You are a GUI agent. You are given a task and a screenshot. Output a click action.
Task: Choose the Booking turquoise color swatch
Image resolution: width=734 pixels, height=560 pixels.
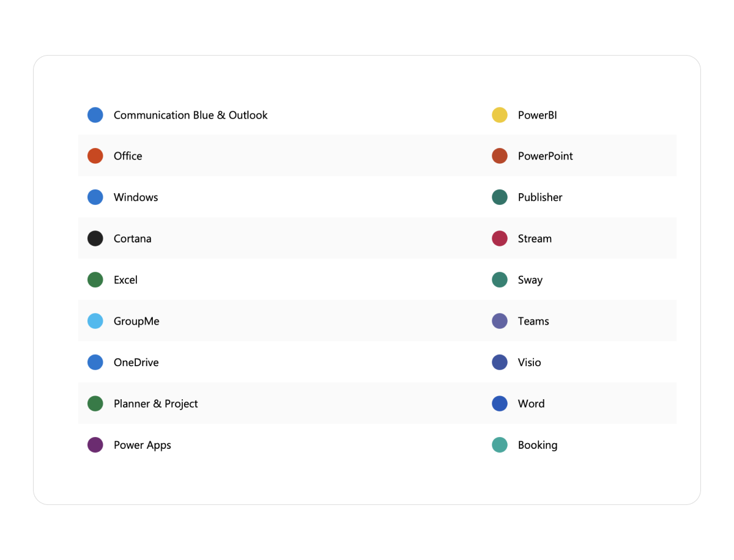pos(500,445)
